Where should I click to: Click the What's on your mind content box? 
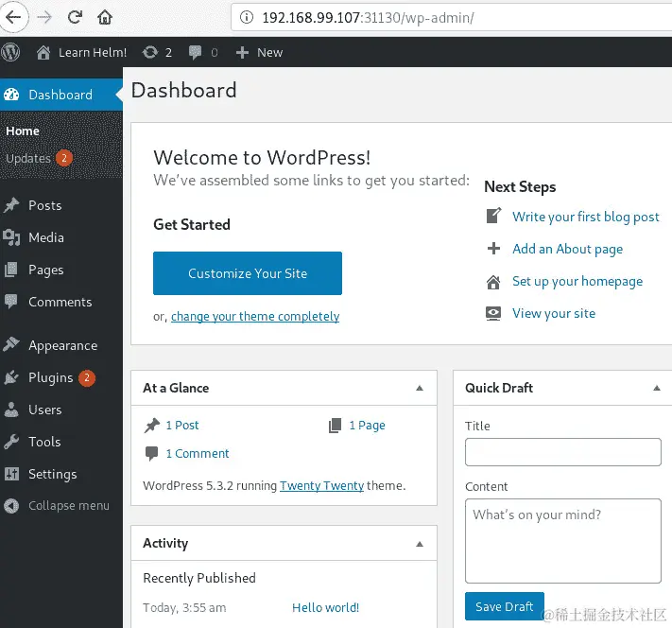[563, 540]
